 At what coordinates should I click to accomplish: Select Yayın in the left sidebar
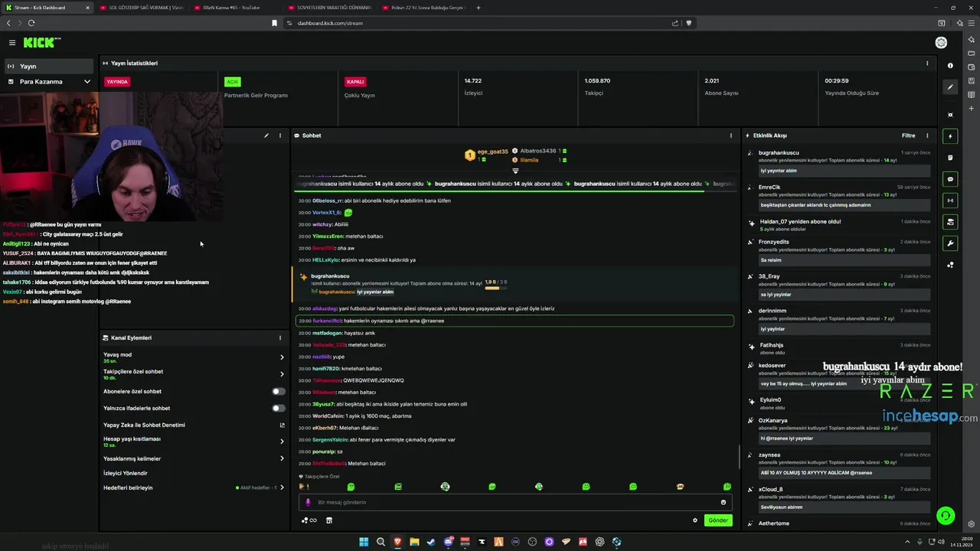(49, 67)
